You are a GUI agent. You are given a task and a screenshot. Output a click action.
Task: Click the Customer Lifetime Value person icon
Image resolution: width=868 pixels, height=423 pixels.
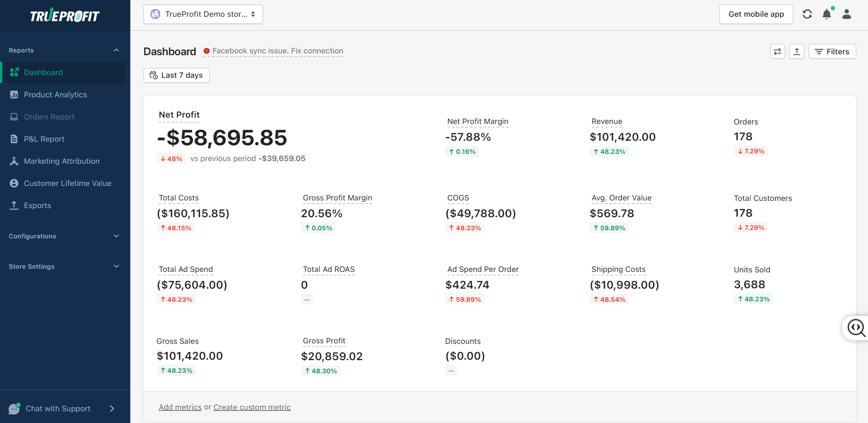(14, 183)
